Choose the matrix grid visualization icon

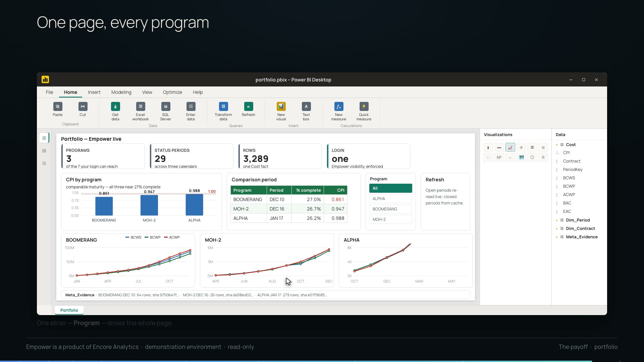click(543, 147)
